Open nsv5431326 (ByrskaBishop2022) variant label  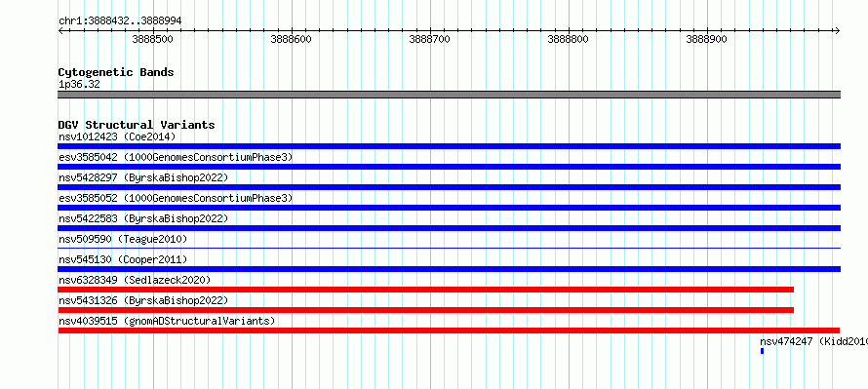point(143,300)
